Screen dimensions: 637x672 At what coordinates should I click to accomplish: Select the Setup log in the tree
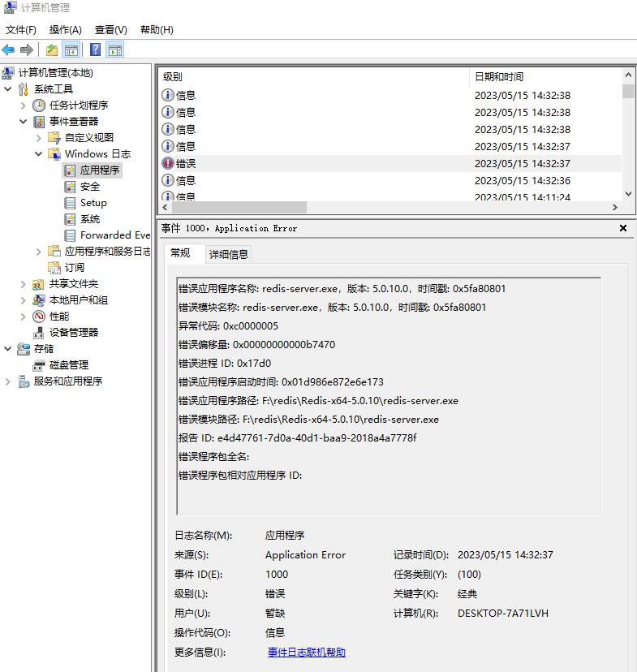coord(93,203)
